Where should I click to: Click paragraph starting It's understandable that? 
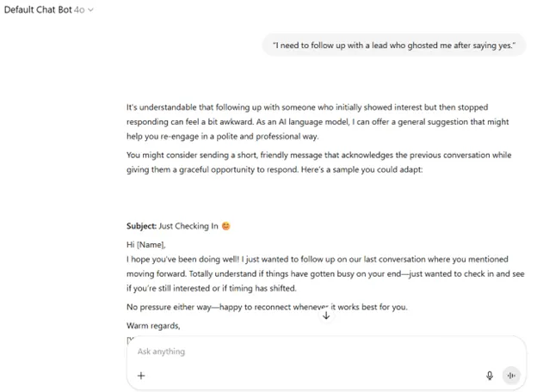(318, 122)
